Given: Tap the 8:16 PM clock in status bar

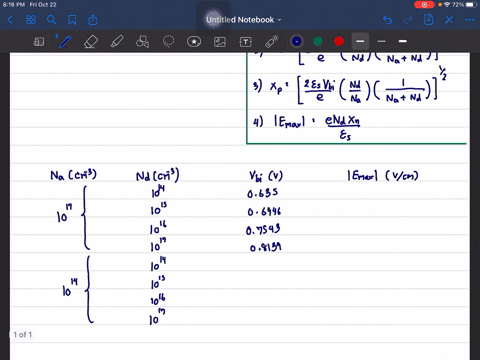Looking at the screenshot, I should (x=13, y=5).
